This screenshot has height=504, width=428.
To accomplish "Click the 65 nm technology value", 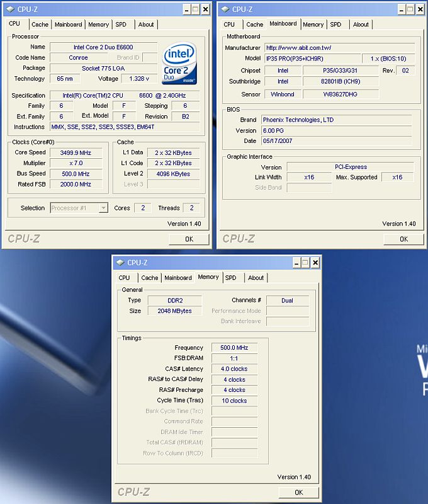I will coord(65,79).
